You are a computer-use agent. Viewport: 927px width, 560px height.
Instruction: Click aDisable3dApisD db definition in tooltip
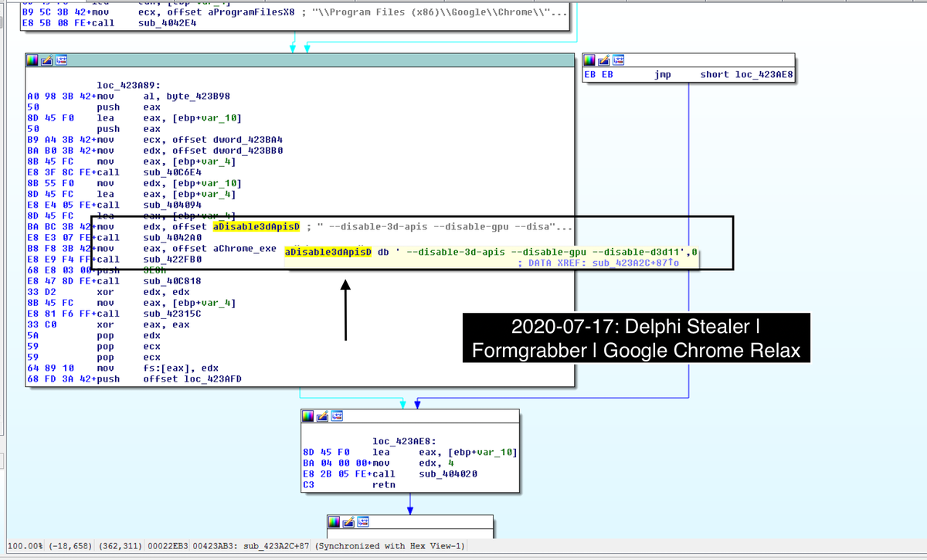(x=491, y=253)
